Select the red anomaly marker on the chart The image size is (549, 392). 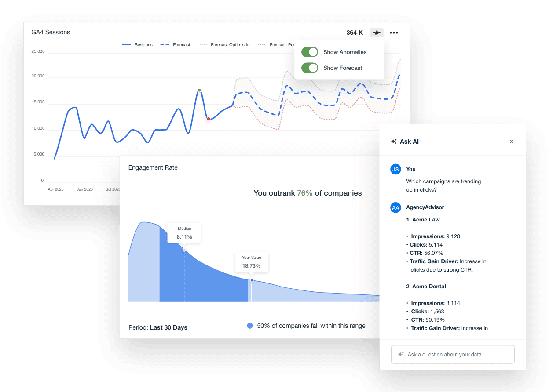click(209, 118)
